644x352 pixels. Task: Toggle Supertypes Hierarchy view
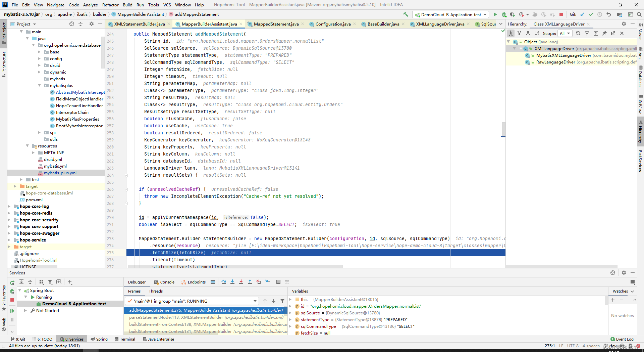519,33
